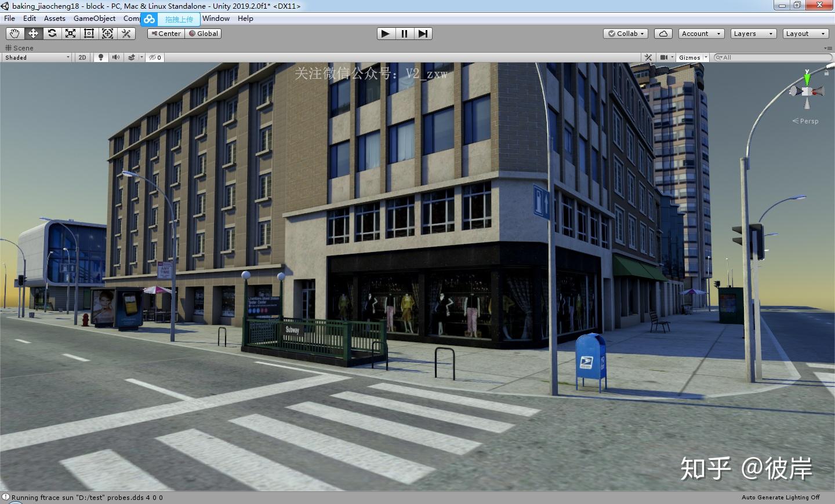This screenshot has width=835, height=504.
Task: Open the Collab dropdown
Action: click(x=626, y=34)
